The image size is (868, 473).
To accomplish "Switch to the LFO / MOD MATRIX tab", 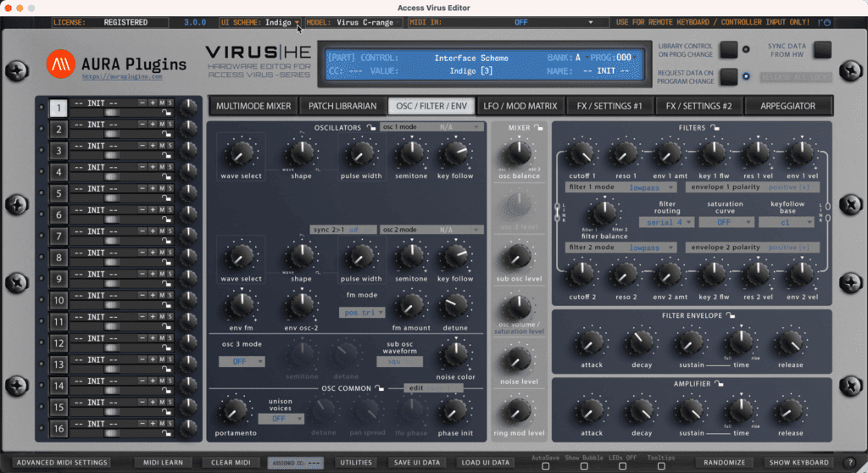I will 520,106.
